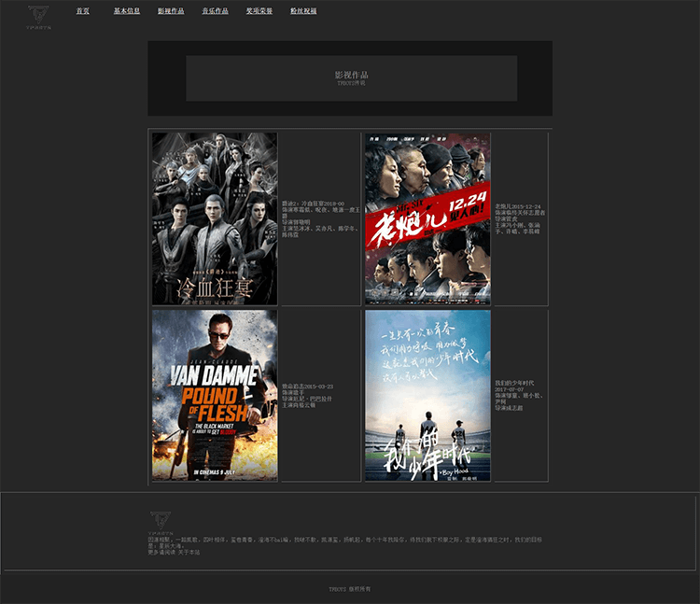Open the 音乐作品 nav link
Image resolution: width=700 pixels, height=604 pixels.
(216, 11)
